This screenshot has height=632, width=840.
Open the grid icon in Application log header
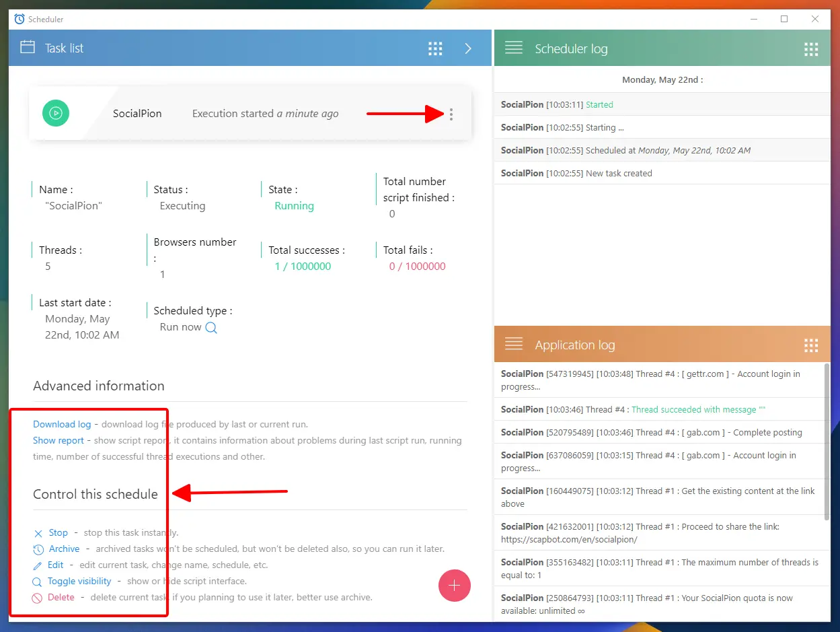[x=811, y=345]
